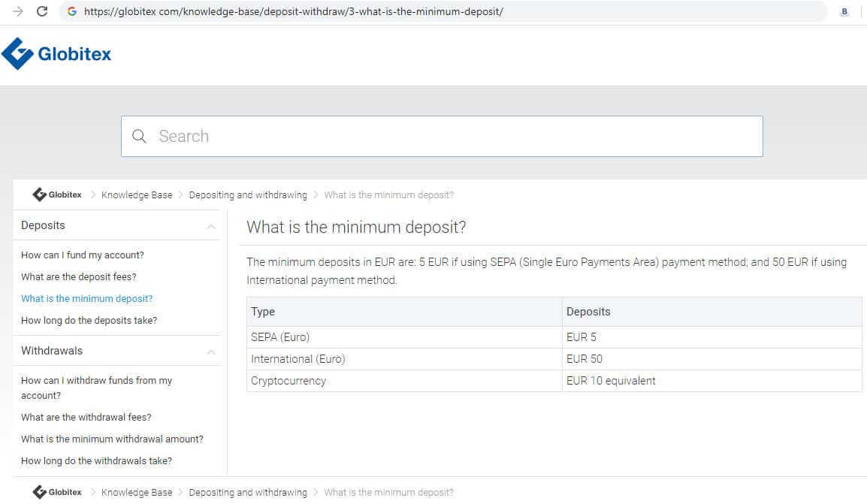Click the Google icon in the address bar
The height and width of the screenshot is (504, 867).
point(71,11)
